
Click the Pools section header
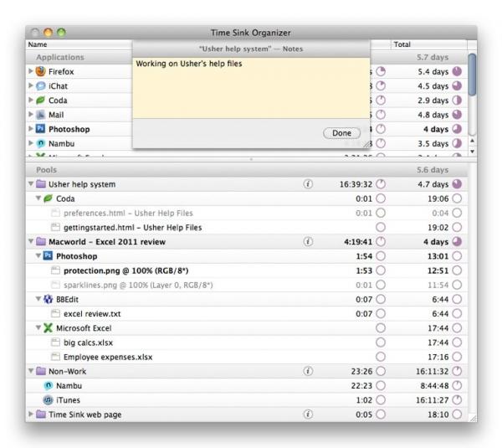(x=247, y=170)
